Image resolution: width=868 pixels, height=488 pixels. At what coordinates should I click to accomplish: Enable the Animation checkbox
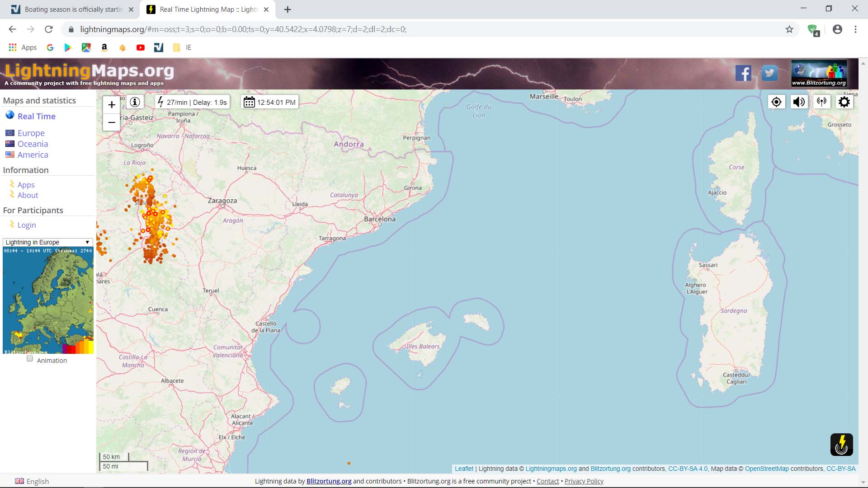click(x=30, y=359)
